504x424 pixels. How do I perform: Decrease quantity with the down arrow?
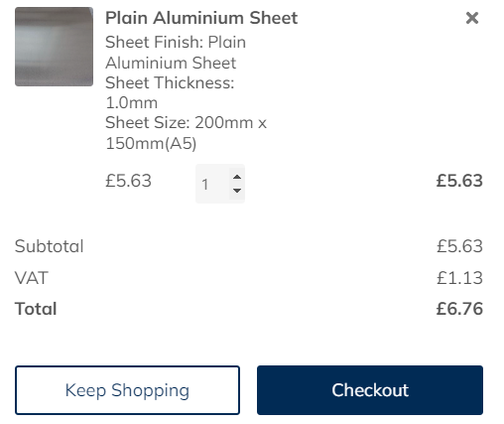(237, 191)
